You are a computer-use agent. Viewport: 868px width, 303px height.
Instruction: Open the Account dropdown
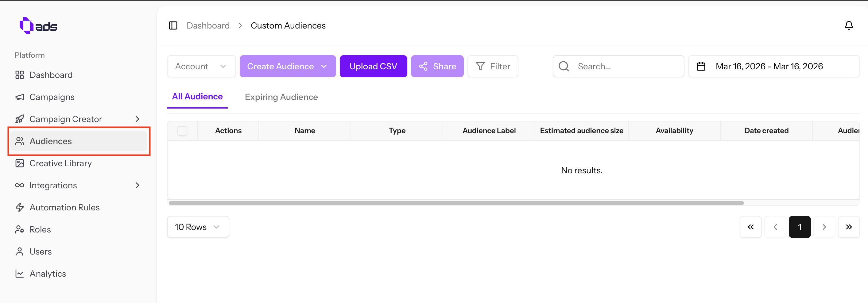point(201,66)
